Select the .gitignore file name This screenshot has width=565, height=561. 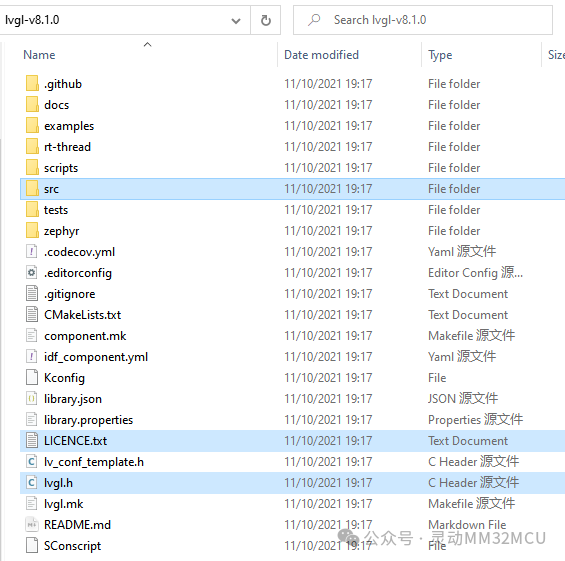tap(70, 294)
